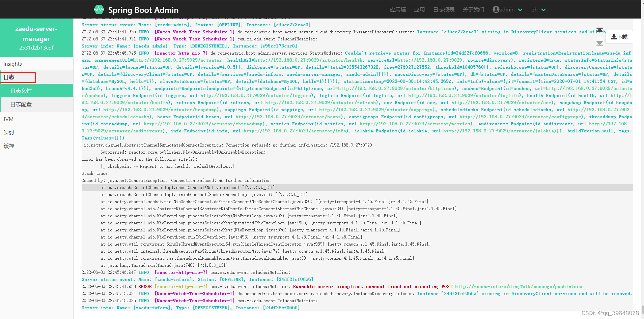Click AnnotatedConnectException connection refused line
This screenshot has height=319, width=644.
228,145
